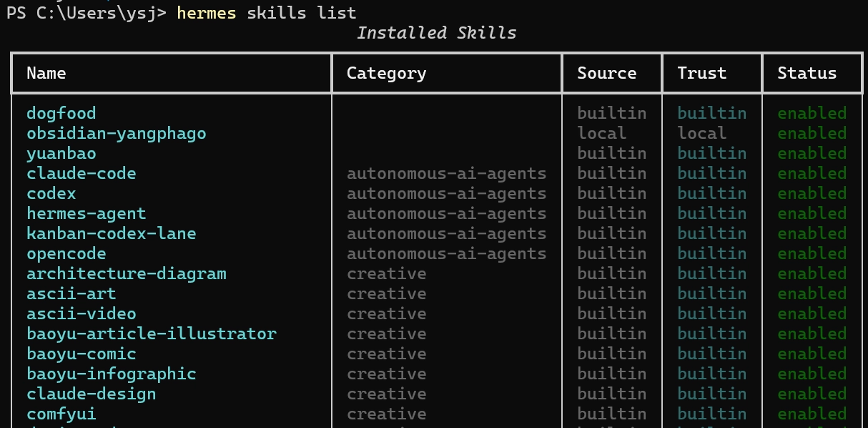The width and height of the screenshot is (868, 428).
Task: Click the 'local' source of obsidian-yangphago
Action: [x=602, y=133]
